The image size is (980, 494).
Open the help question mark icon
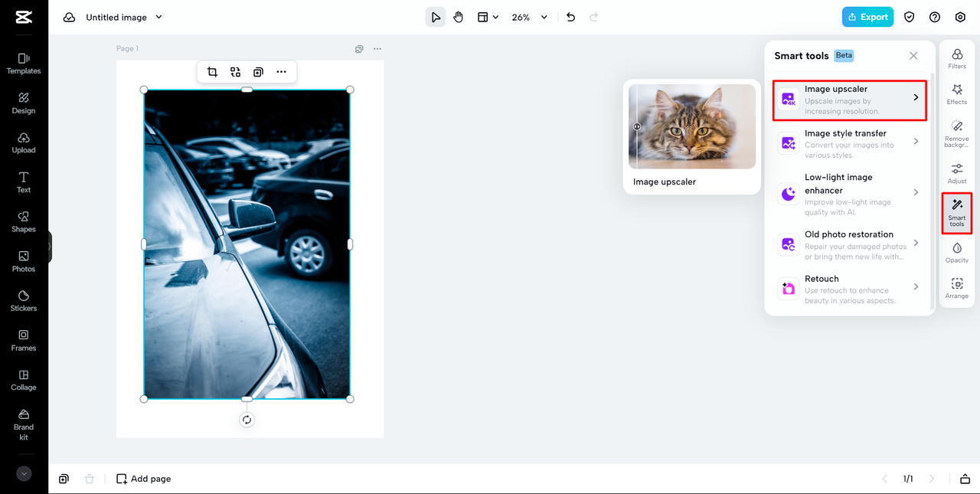tap(935, 17)
